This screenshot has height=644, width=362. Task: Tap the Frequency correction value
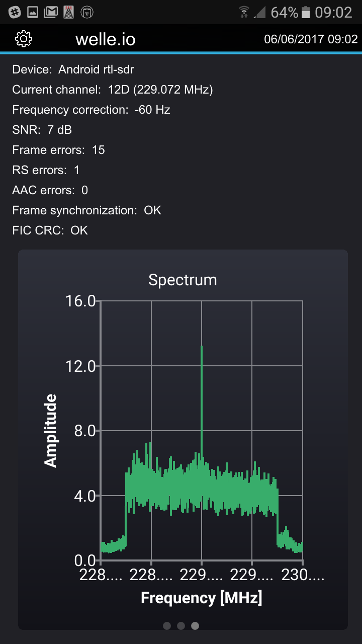[x=152, y=110]
